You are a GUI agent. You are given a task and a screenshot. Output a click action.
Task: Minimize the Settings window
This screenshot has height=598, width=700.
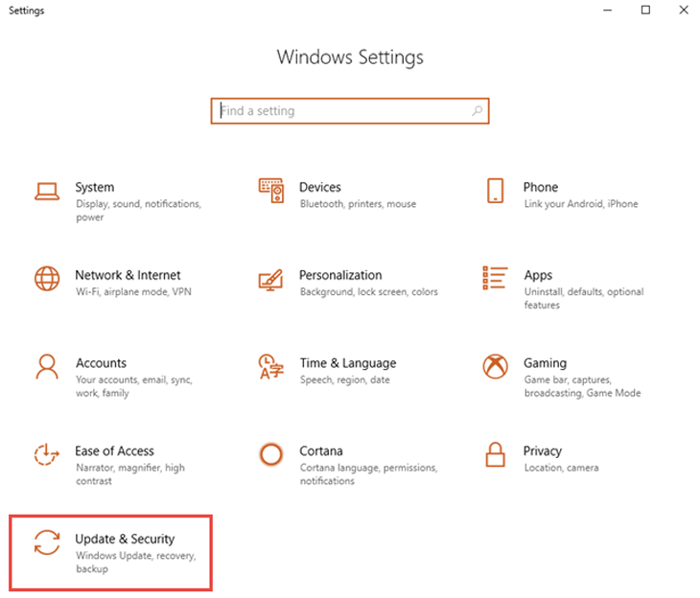click(608, 10)
